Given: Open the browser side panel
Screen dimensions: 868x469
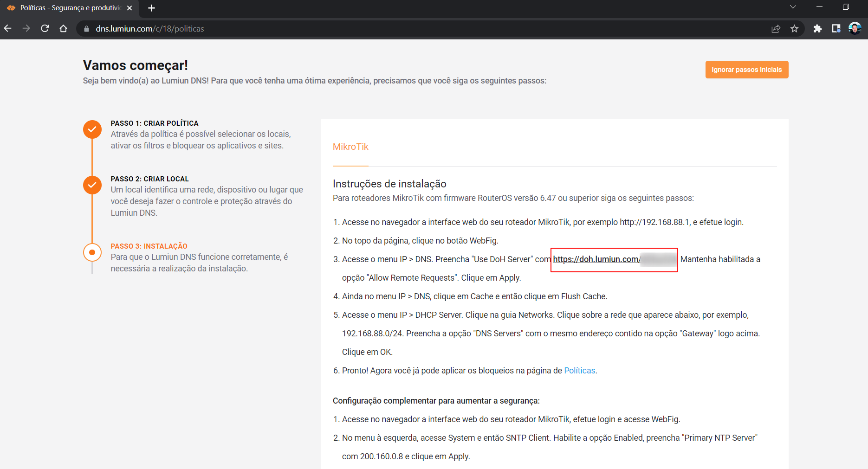Looking at the screenshot, I should point(836,29).
